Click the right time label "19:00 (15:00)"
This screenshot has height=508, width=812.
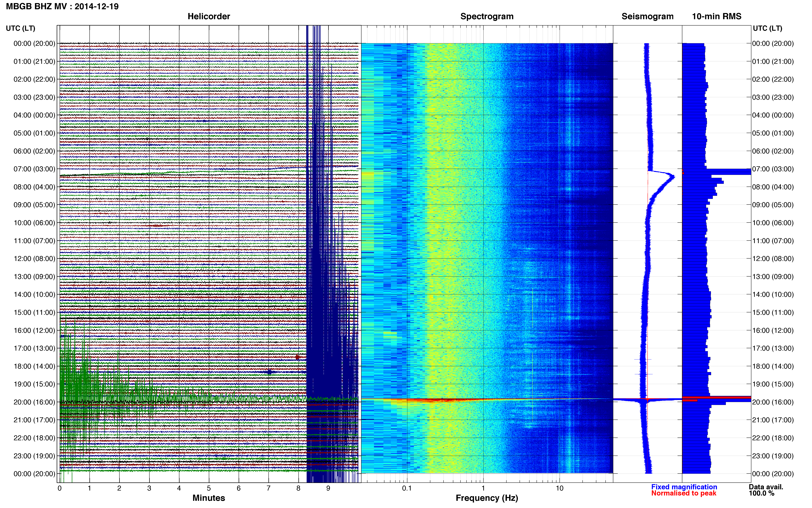(x=773, y=384)
